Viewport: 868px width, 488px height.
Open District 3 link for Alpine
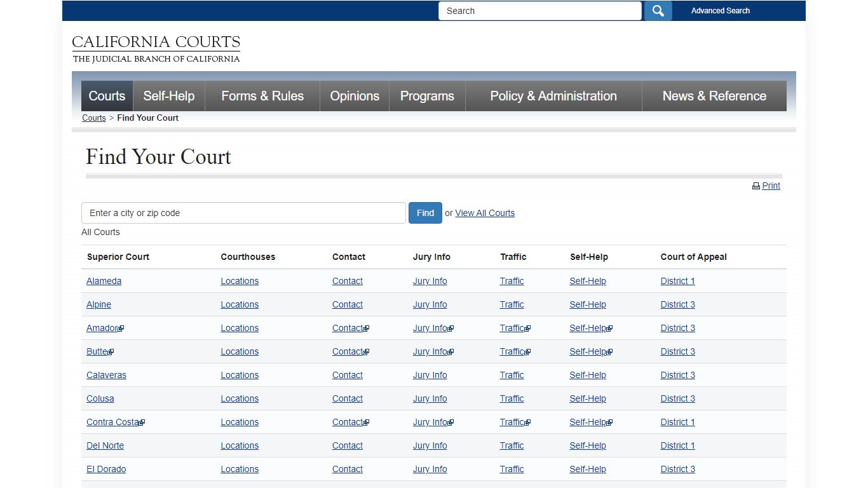point(678,304)
